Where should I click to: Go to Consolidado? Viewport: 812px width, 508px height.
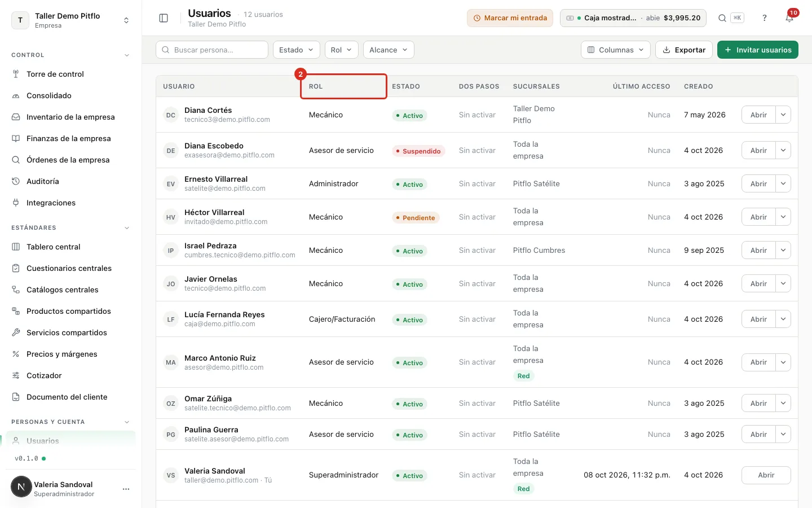click(70, 95)
